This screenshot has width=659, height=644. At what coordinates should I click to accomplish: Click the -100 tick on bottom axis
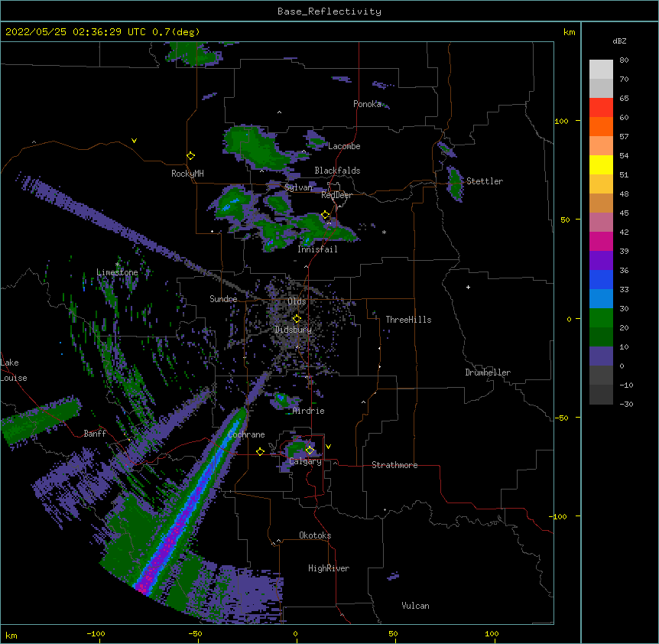click(96, 633)
